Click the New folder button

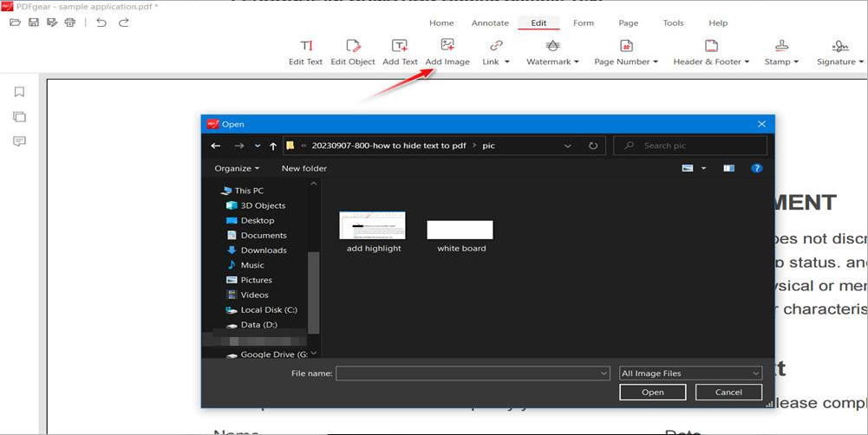coord(303,168)
